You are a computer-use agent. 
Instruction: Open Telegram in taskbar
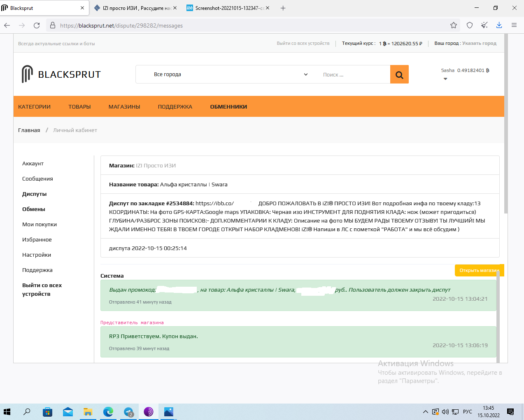click(128, 412)
